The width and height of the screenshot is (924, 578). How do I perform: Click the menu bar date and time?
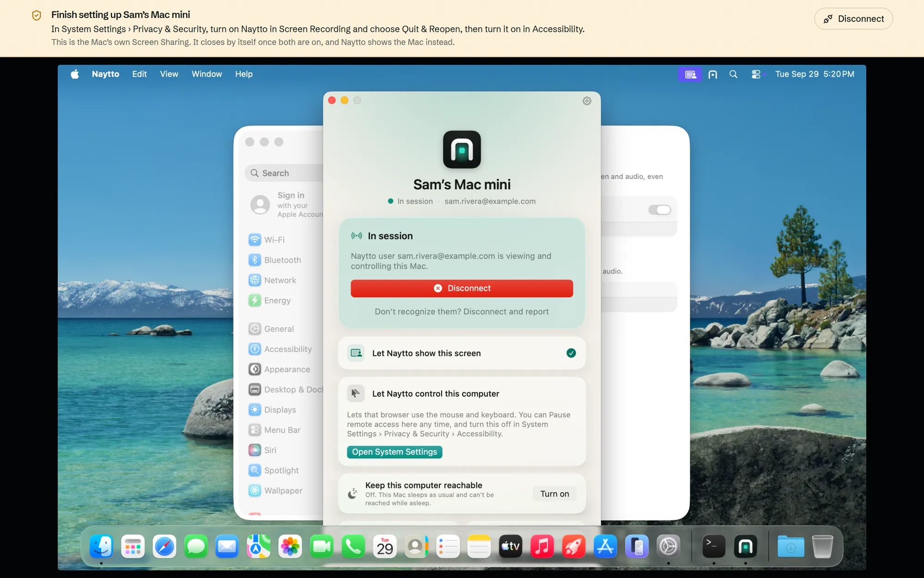tap(815, 74)
